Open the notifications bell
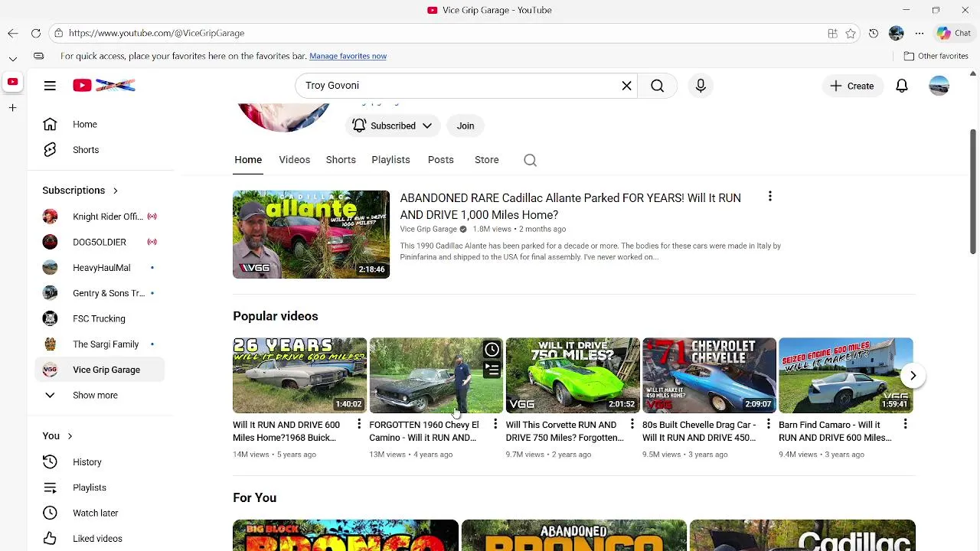This screenshot has height=551, width=980. [902, 86]
